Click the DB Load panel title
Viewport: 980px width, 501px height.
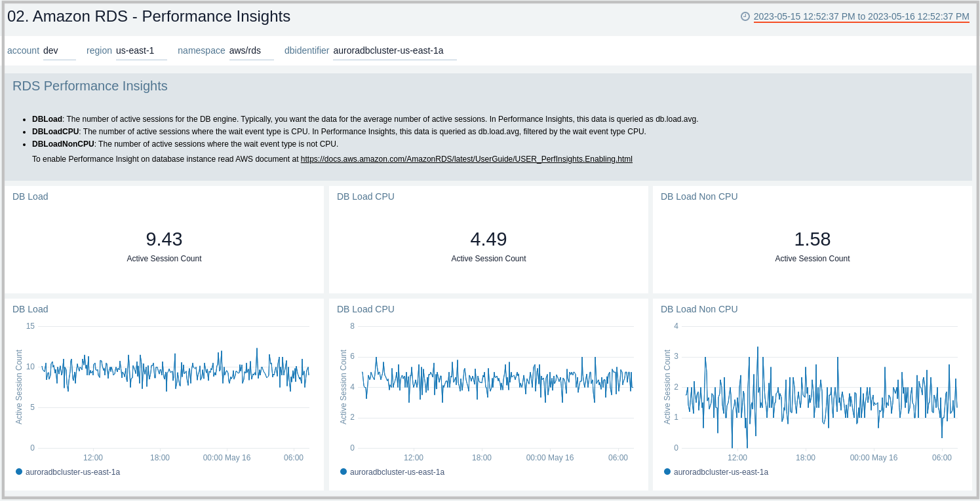click(30, 196)
